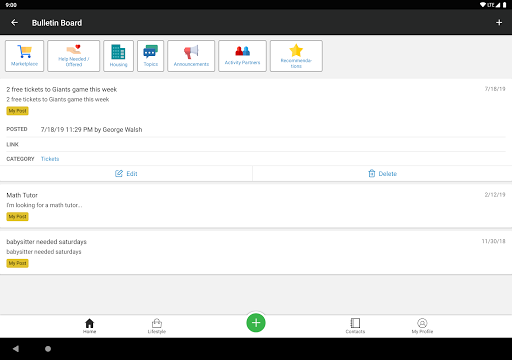512x360 pixels.
Task: Delete the Giants tickets post
Action: tap(382, 174)
